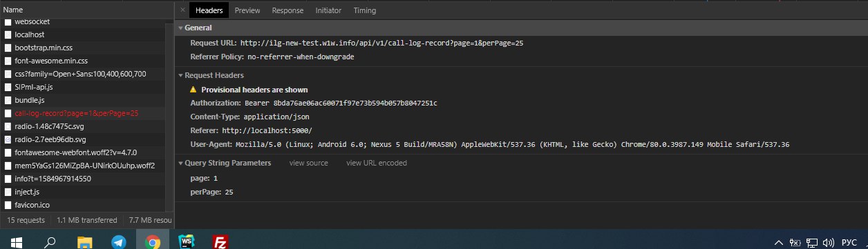Click the image icon beside radio-2.7eeb96db.svg

click(8, 139)
